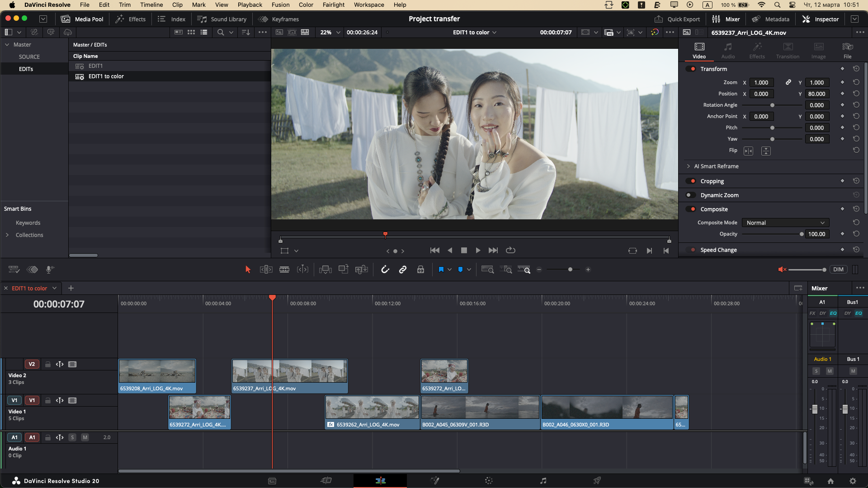Switch to the Audio tab in the Inspector
Screen dimensions: 868x488
coord(728,50)
